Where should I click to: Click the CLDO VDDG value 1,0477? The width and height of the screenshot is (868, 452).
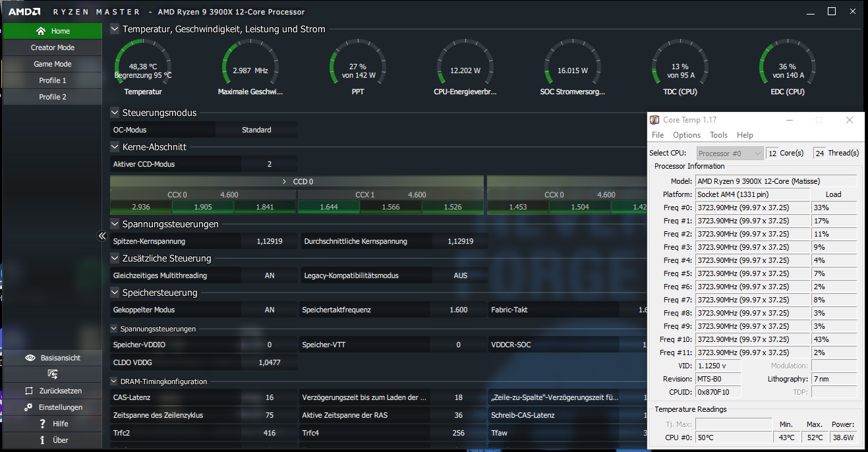tap(270, 362)
